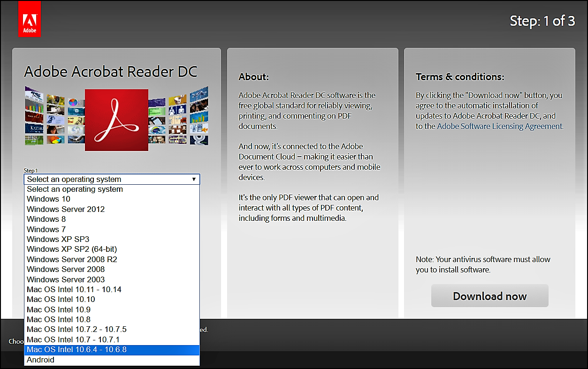Choose Android from the operating system list
Viewport: 588px width, 369px height.
[112, 360]
